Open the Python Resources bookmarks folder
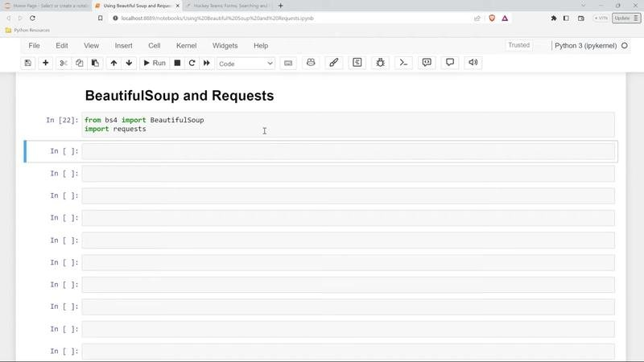Viewport: 644px width, 362px height. coord(27,31)
